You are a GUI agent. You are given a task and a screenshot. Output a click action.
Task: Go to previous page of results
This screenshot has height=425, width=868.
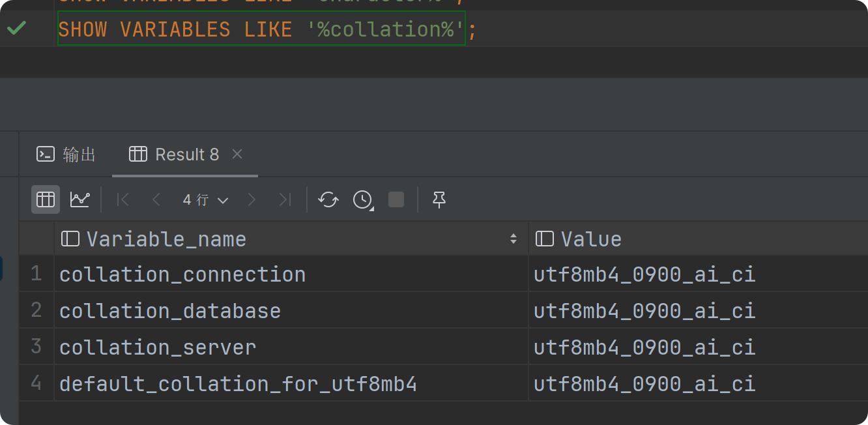(156, 199)
